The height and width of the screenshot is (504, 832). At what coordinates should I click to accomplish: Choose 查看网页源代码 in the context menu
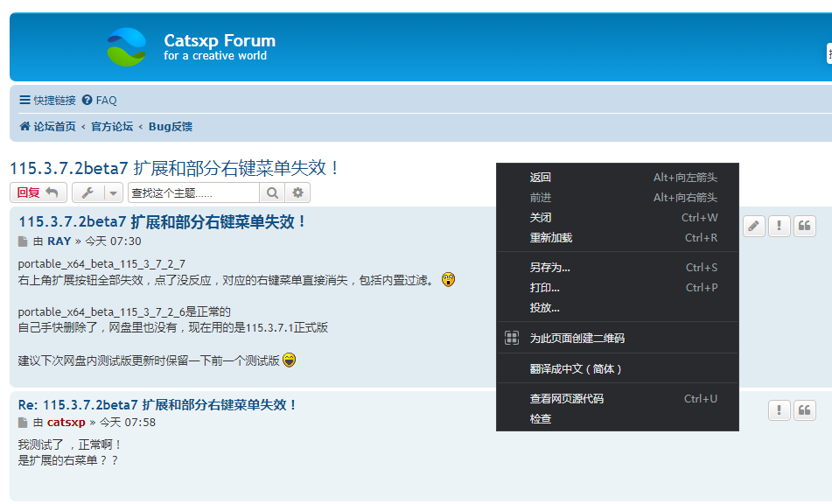pyautogui.click(x=618, y=398)
